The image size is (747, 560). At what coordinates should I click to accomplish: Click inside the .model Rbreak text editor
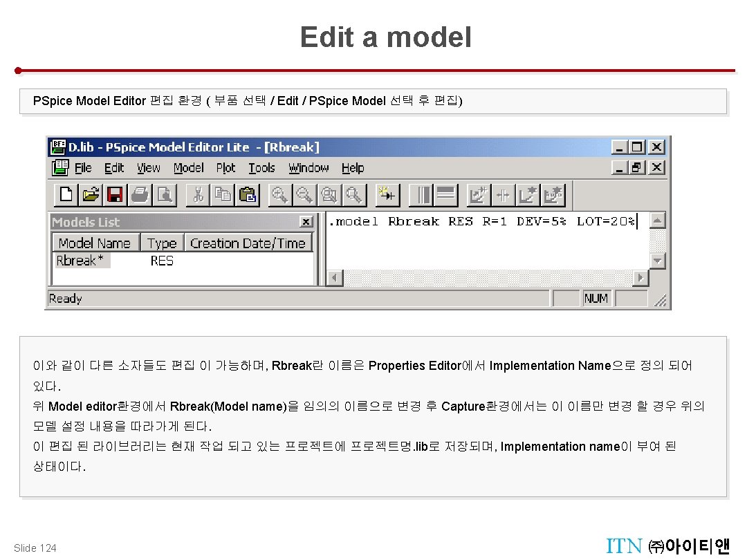488,241
